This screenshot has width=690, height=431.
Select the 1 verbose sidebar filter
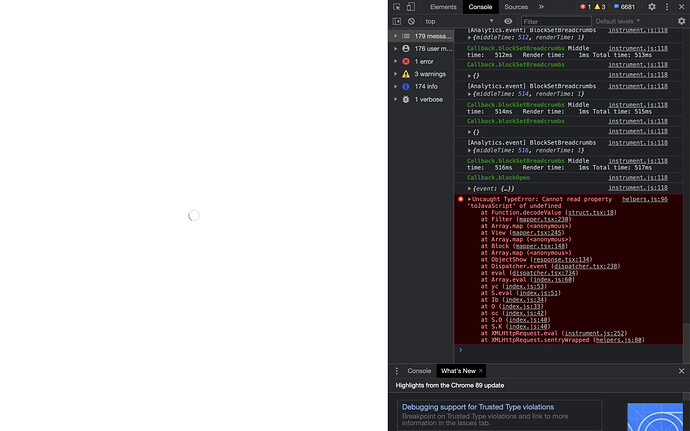[424, 99]
